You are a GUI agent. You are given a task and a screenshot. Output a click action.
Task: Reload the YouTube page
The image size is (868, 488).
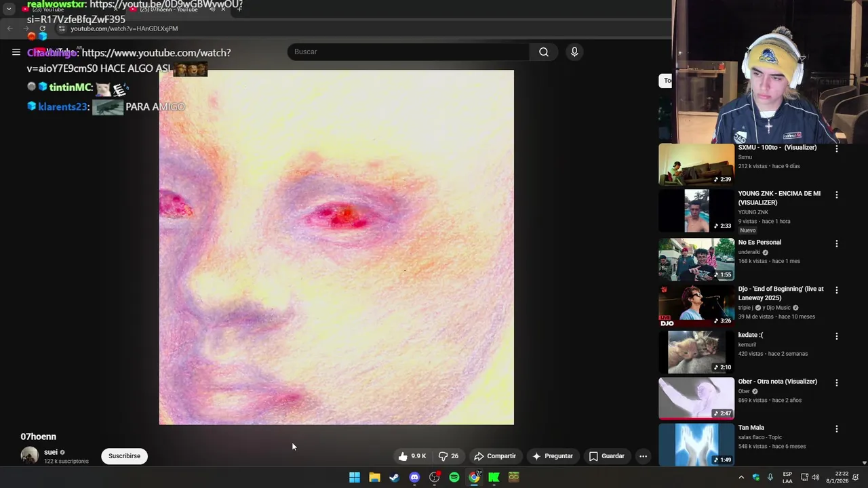click(x=43, y=28)
